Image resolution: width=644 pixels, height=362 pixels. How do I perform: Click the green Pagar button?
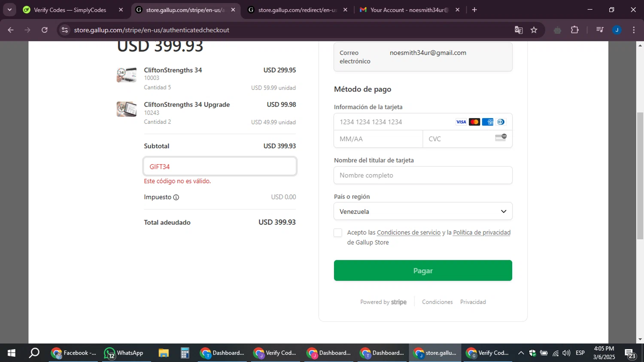pos(423,271)
